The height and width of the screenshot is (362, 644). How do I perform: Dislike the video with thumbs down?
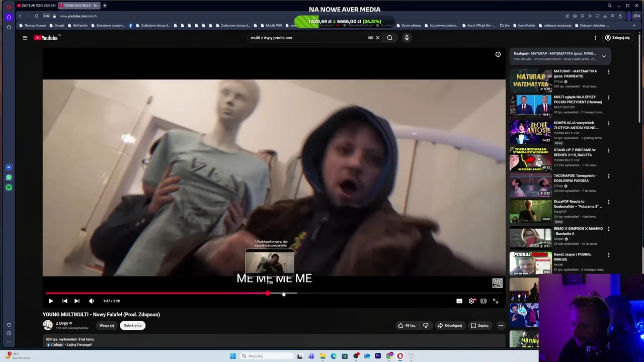(426, 325)
